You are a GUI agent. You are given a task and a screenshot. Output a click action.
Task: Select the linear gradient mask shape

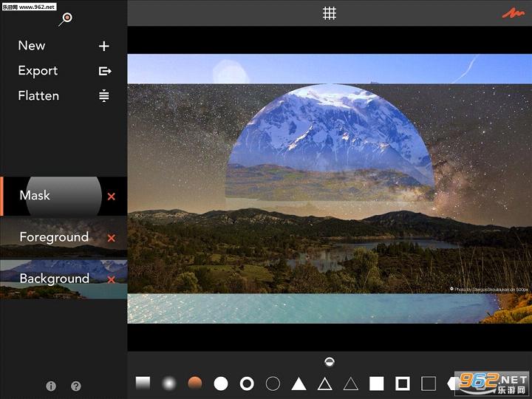[x=143, y=383]
